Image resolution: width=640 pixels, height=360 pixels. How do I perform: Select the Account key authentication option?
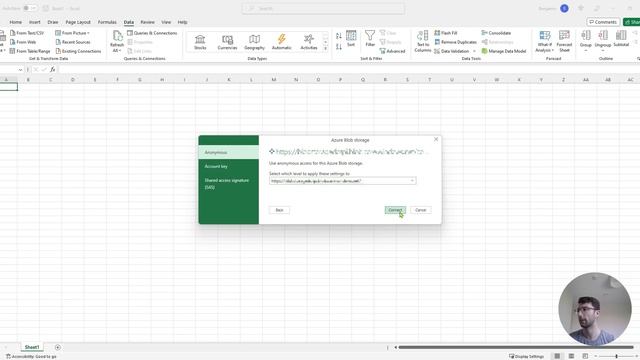229,166
